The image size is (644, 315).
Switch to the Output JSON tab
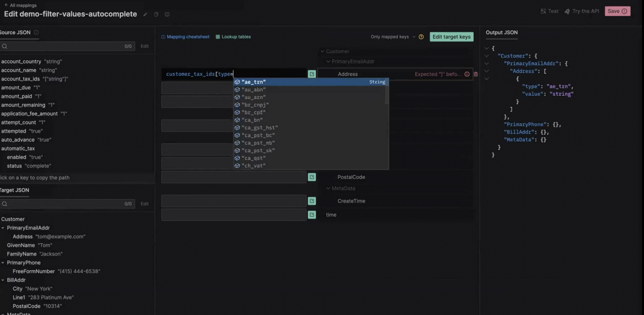point(502,33)
